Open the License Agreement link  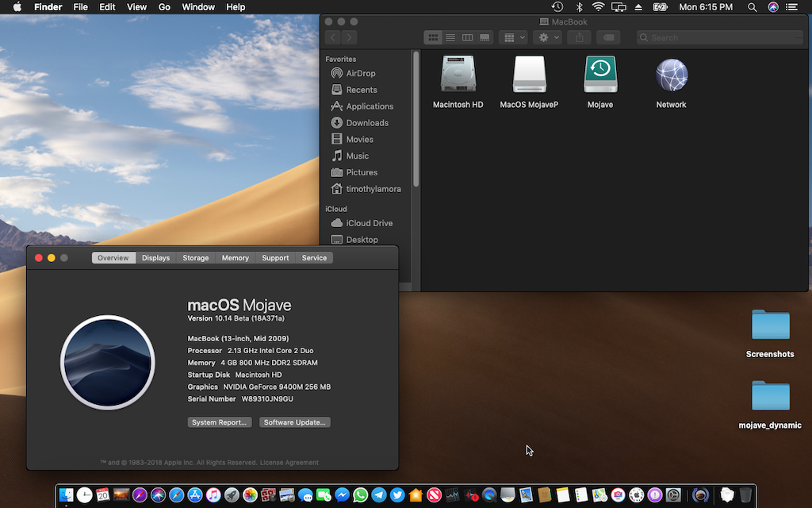pos(289,463)
